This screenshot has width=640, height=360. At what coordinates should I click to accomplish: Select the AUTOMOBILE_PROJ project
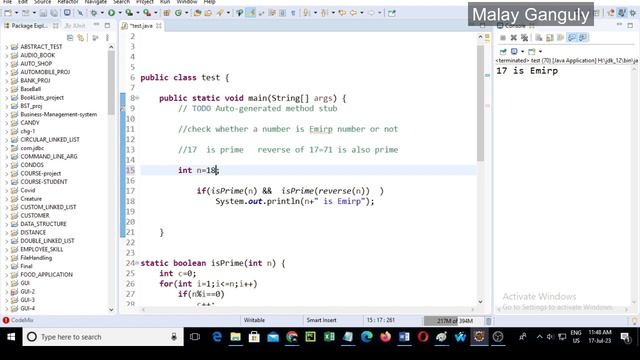[x=45, y=72]
